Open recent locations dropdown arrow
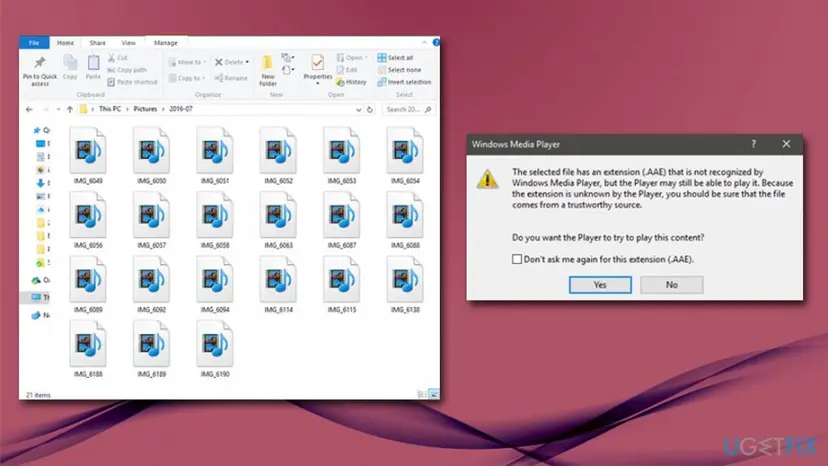The image size is (828, 466). 58,109
